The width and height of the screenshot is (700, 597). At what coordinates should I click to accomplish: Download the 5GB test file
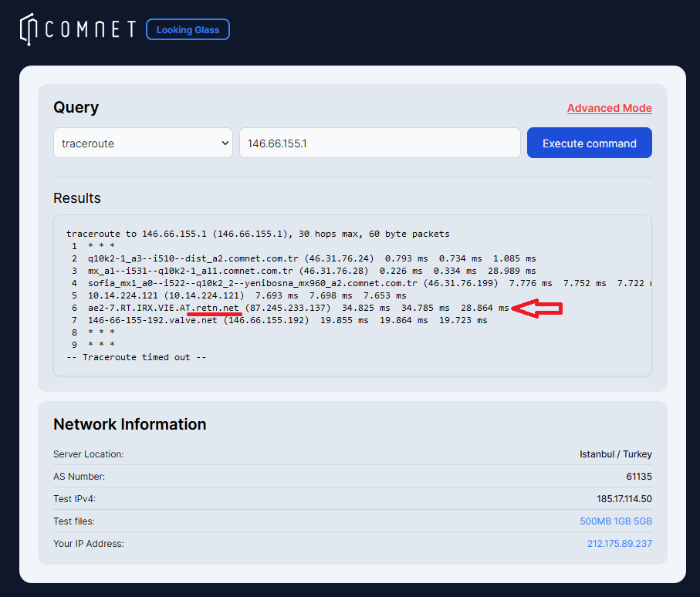click(642, 521)
